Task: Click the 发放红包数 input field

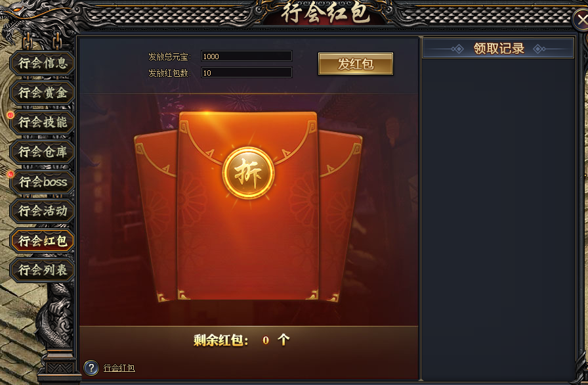Action: click(x=246, y=72)
